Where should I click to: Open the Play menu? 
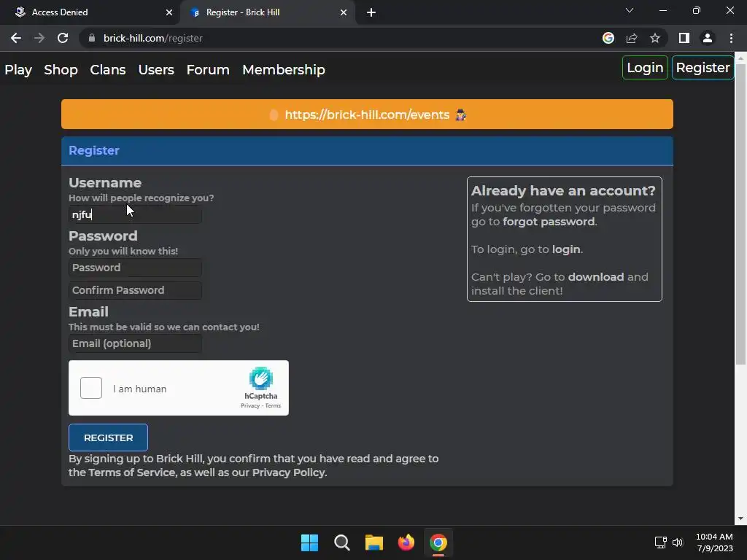point(18,69)
